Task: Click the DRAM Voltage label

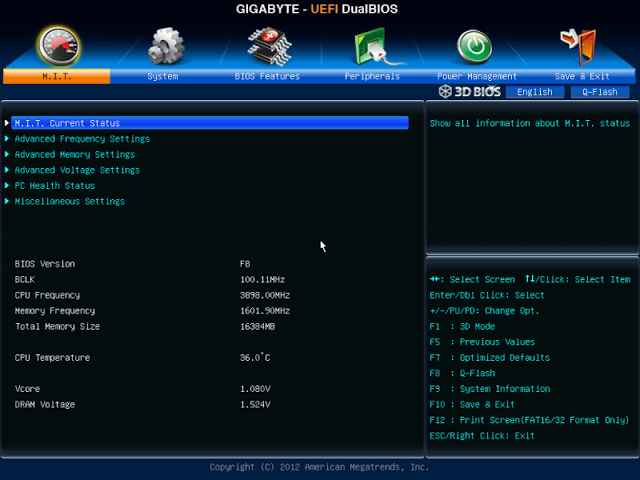Action: pos(45,404)
